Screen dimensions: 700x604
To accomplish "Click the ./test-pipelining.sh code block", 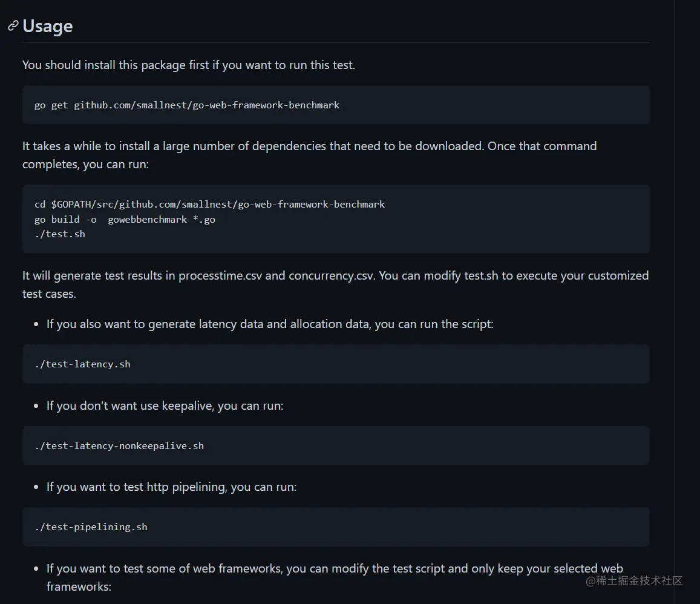I will point(91,527).
